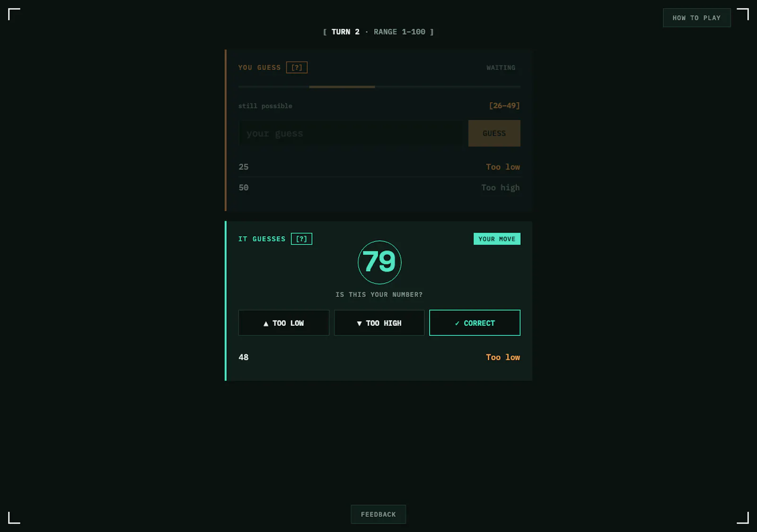Click the circled number 79
Screen dimensions: 757x532
click(379, 262)
